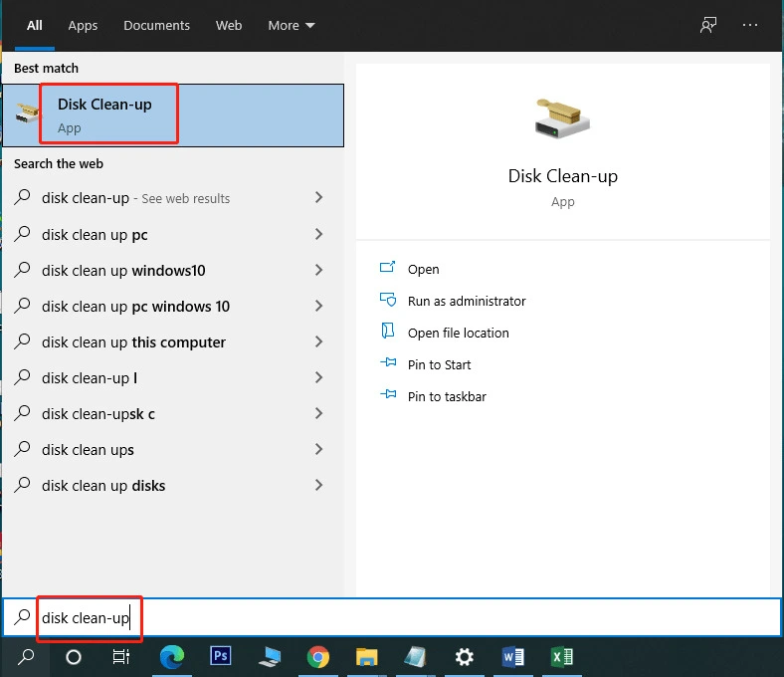This screenshot has width=784, height=677.
Task: Open the computer monitor icon on the taskbar
Action: (270, 657)
